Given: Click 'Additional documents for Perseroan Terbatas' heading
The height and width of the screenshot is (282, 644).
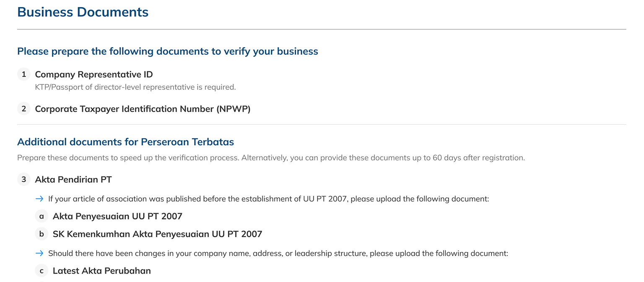Looking at the screenshot, I should coord(125,142).
